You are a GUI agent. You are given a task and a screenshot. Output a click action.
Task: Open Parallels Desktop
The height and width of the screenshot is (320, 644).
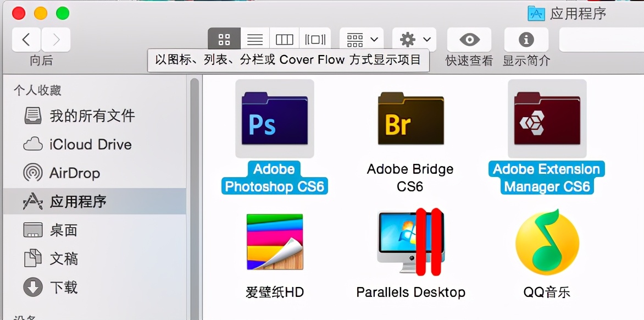[410, 242]
